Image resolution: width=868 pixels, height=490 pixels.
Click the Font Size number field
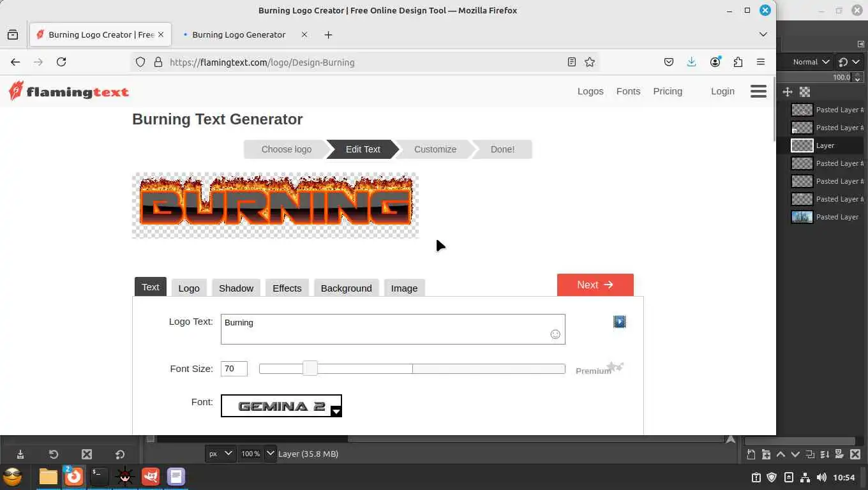pyautogui.click(x=234, y=368)
